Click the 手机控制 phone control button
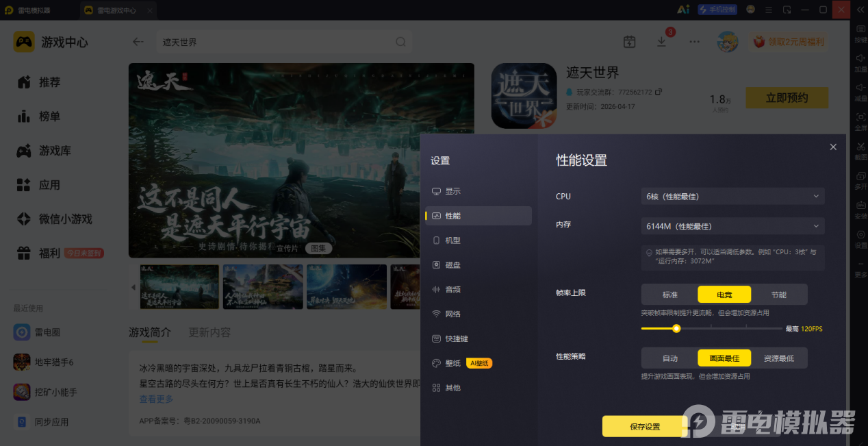868x446 pixels. (717, 10)
